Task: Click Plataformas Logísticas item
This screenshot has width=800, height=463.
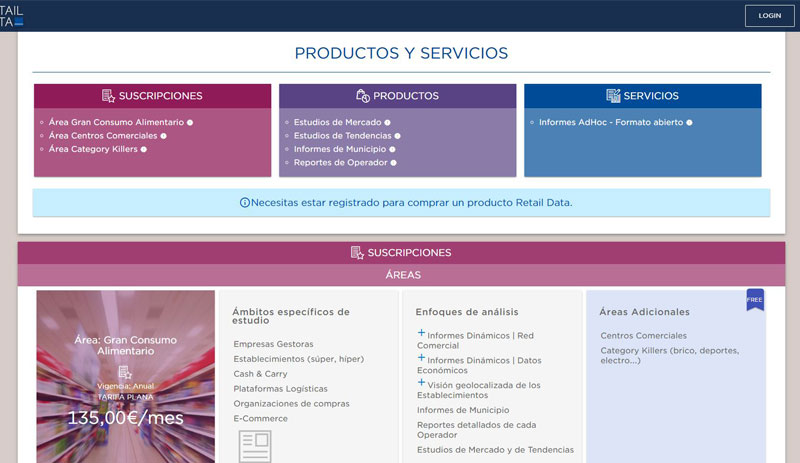Action: [280, 388]
